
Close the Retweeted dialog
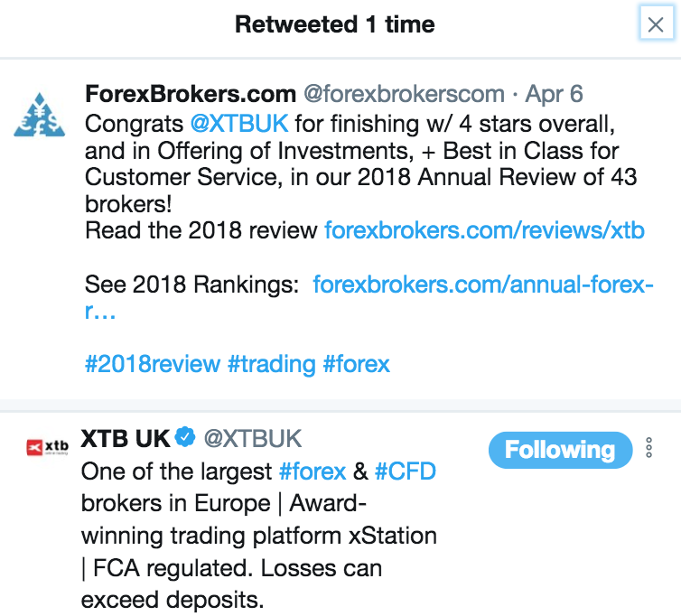click(x=654, y=24)
